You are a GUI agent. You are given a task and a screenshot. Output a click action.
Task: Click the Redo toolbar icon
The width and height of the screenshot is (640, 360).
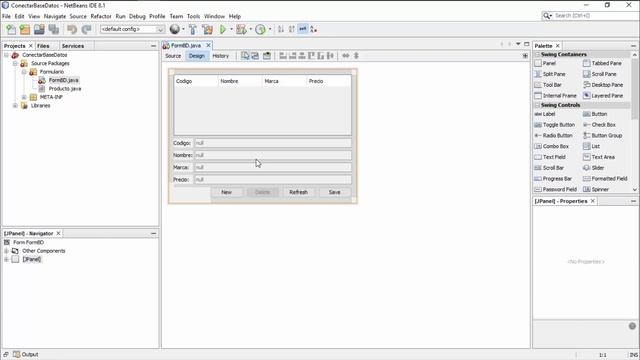(x=86, y=29)
